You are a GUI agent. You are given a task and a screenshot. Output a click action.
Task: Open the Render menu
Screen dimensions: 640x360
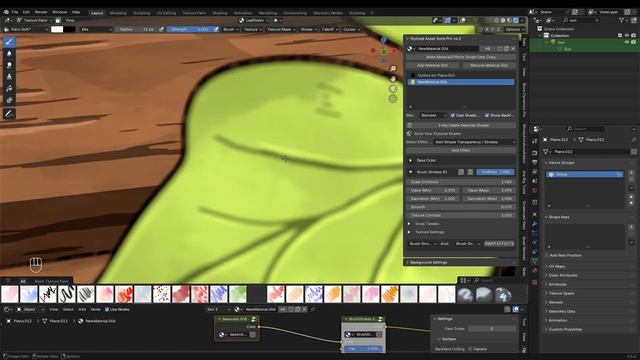click(41, 12)
